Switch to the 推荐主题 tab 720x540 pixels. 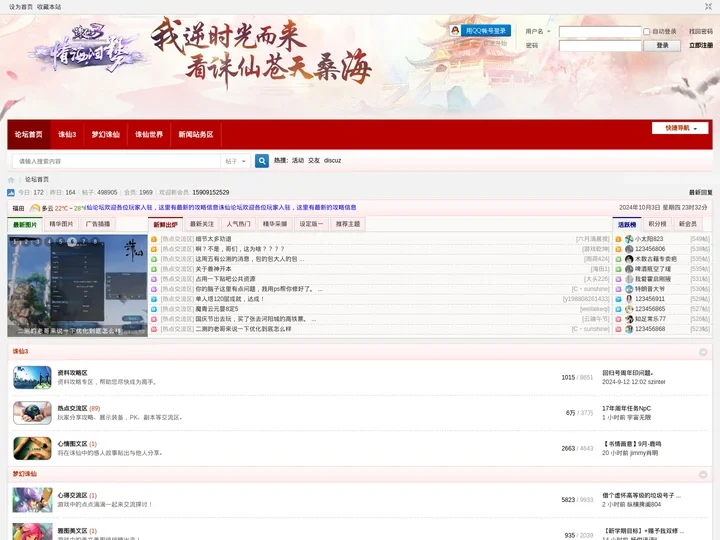coord(348,224)
